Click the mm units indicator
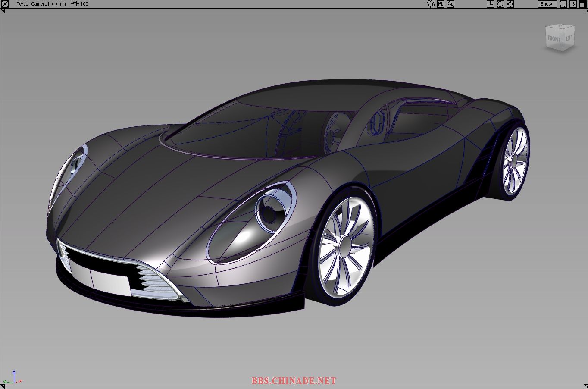 click(x=59, y=4)
